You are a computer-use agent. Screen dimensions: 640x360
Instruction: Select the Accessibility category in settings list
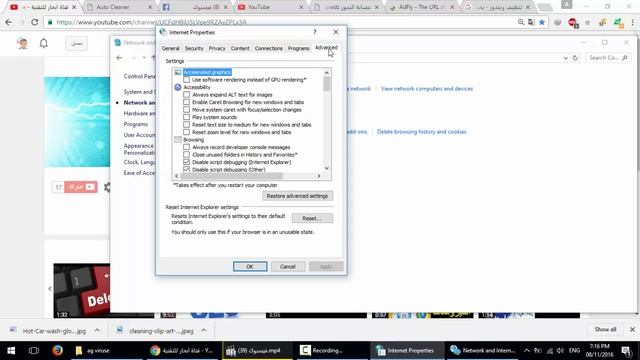click(x=197, y=87)
